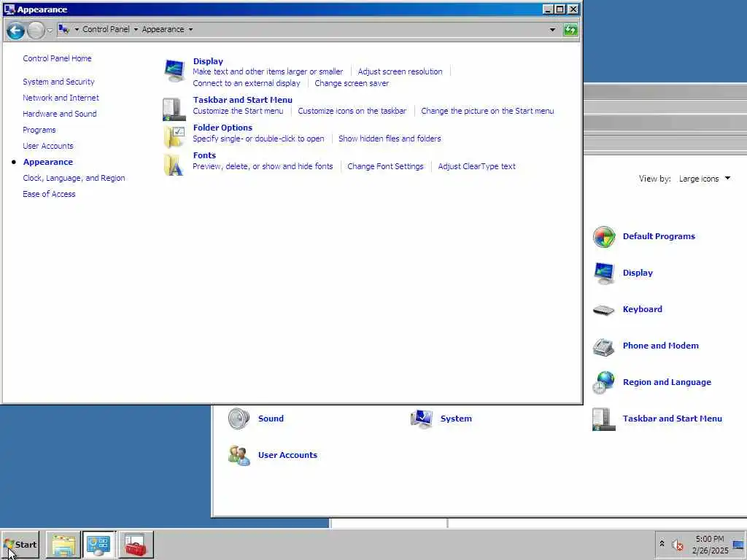Open Adjust screen resolution
Viewport: 747px width, 560px height.
coord(400,71)
